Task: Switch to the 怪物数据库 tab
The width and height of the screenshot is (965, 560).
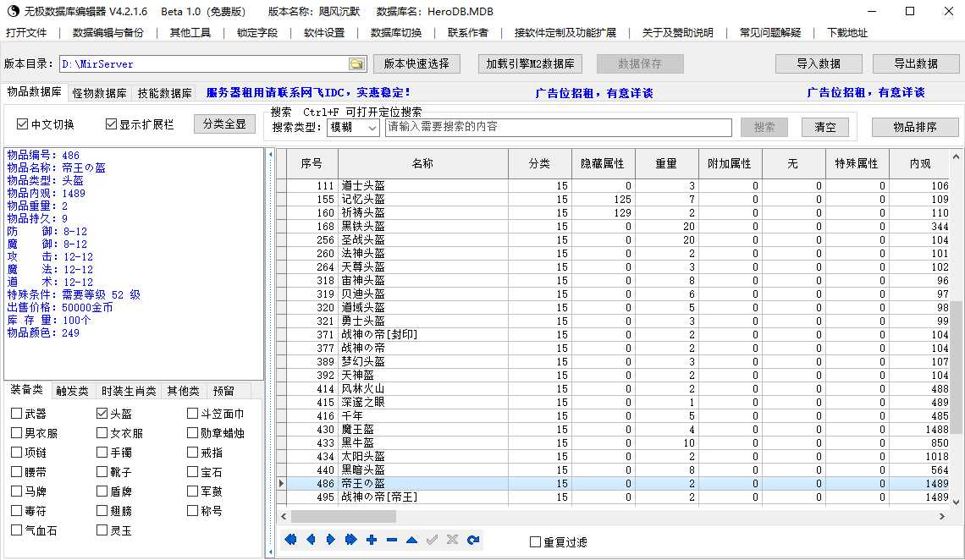Action: [x=100, y=93]
